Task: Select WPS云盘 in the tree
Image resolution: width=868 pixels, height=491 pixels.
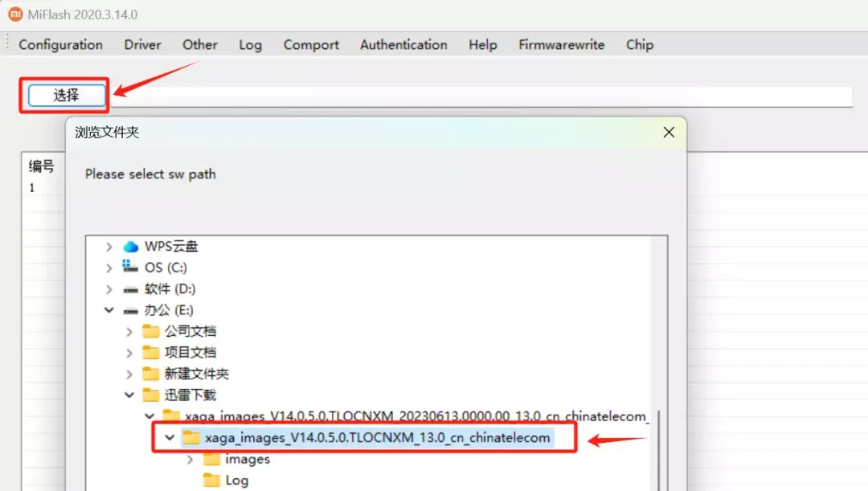Action: (171, 247)
